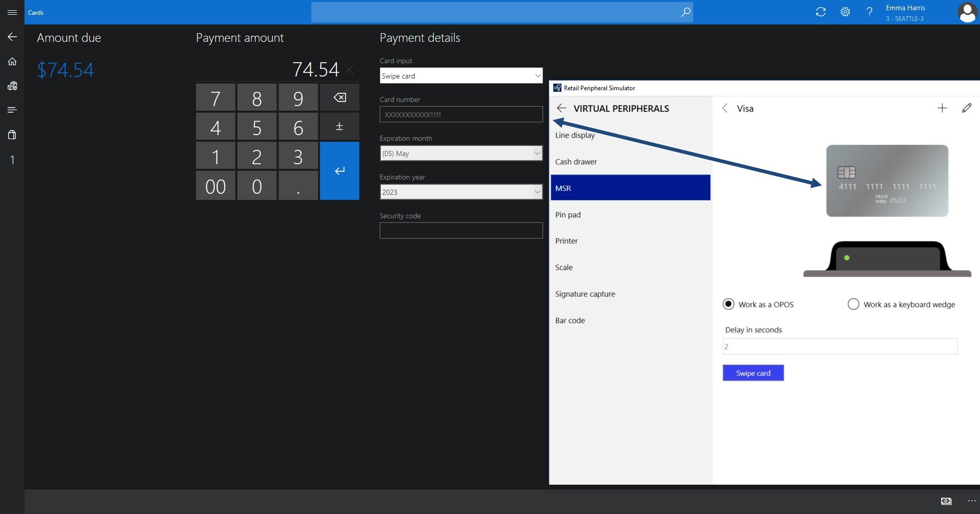Screen dimensions: 980x514
Task: Open the settings gear icon
Action: (845, 12)
